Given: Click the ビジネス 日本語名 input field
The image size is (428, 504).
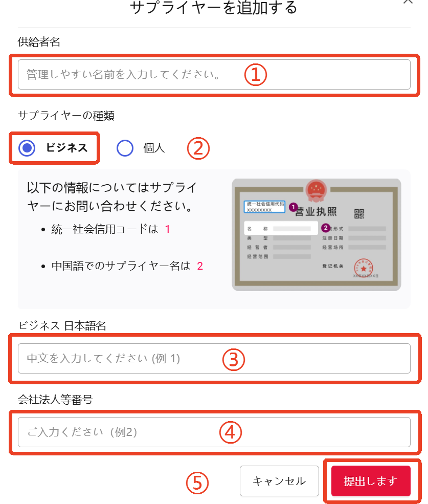Looking at the screenshot, I should pos(214,358).
